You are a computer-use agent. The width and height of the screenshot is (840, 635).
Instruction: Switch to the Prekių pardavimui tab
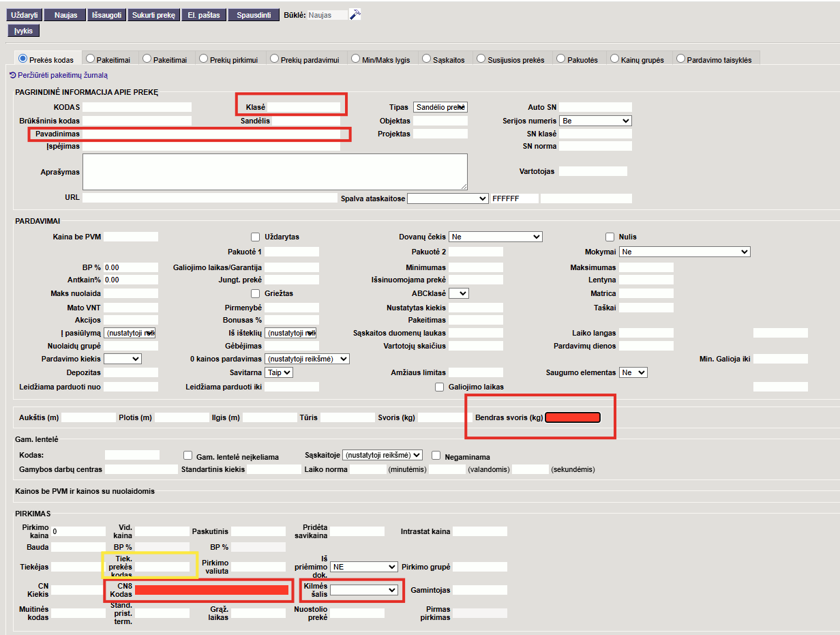click(x=305, y=59)
